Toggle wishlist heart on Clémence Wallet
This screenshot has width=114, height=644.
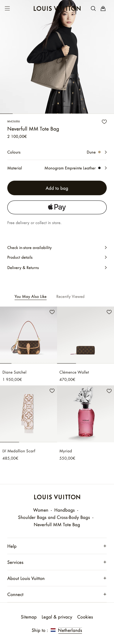point(109,312)
